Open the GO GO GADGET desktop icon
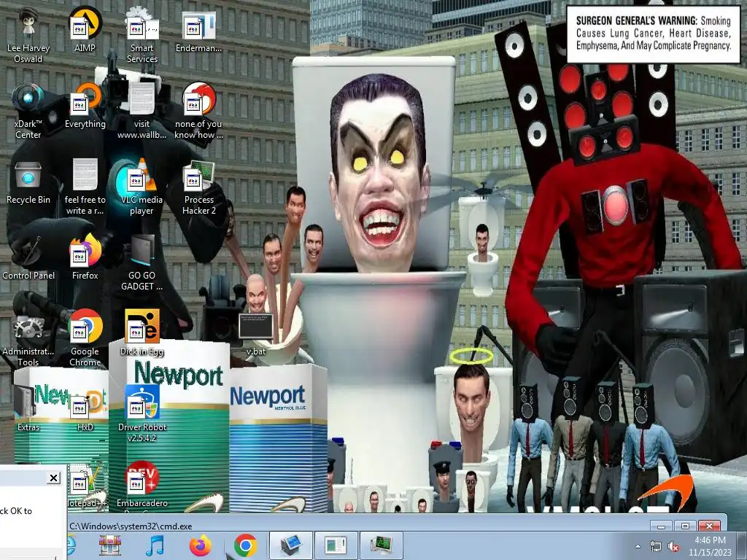747x560 pixels. 142,264
